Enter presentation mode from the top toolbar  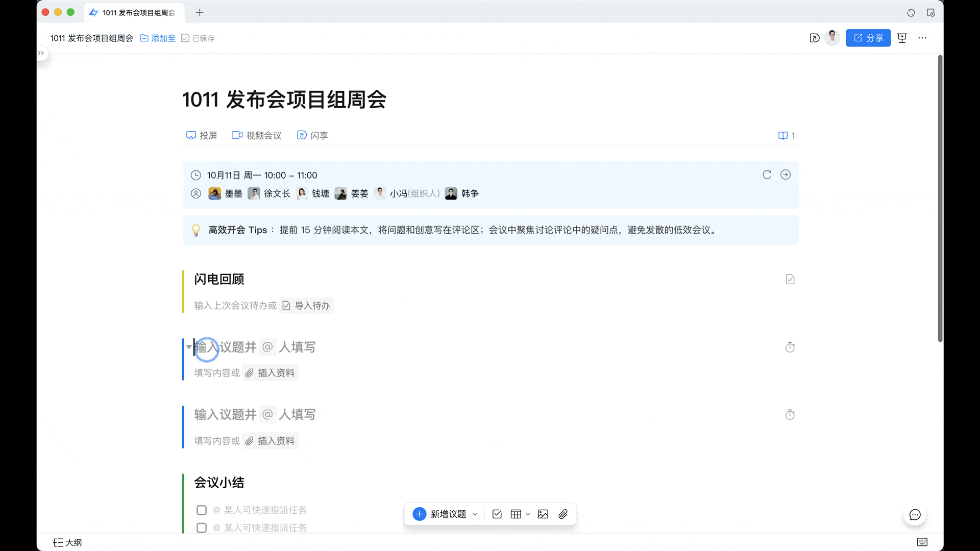click(x=902, y=38)
